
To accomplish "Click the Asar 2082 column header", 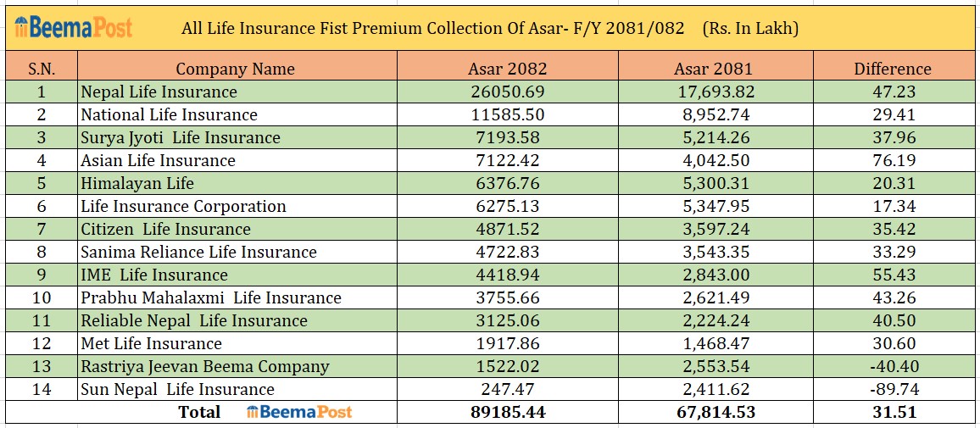I will coord(507,69).
